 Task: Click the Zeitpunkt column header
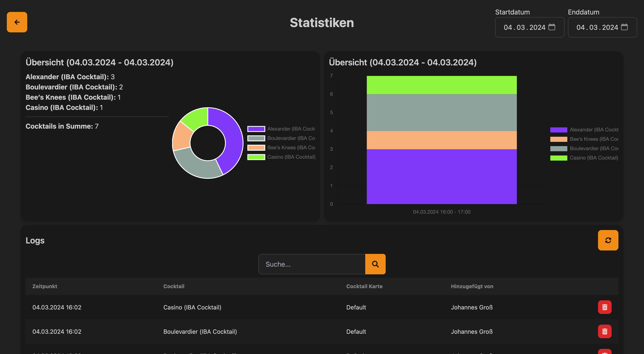click(45, 286)
